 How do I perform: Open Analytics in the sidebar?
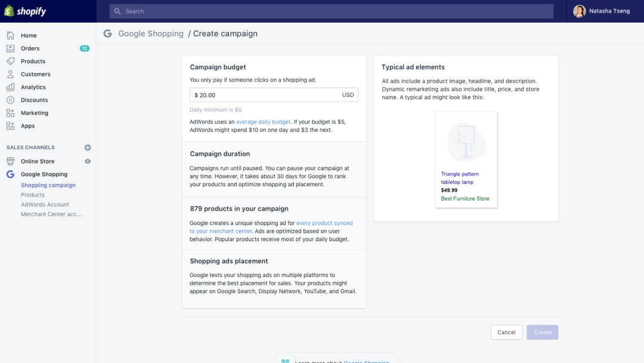tap(33, 87)
